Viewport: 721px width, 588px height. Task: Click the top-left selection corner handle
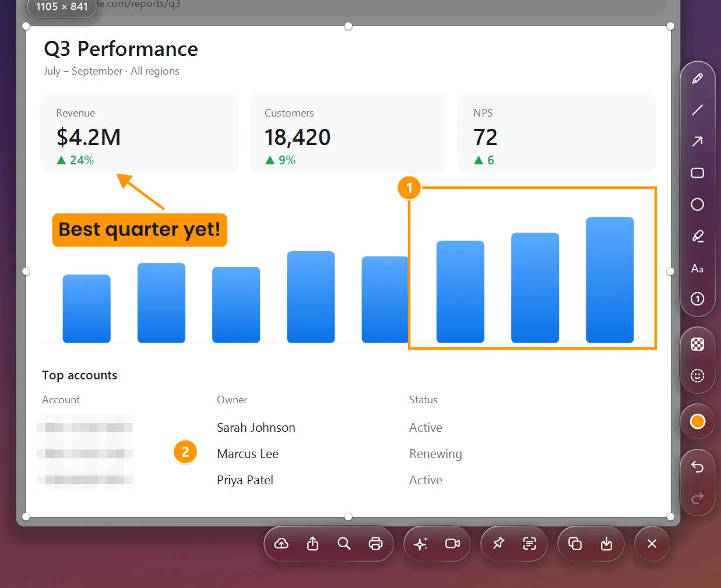click(x=26, y=26)
